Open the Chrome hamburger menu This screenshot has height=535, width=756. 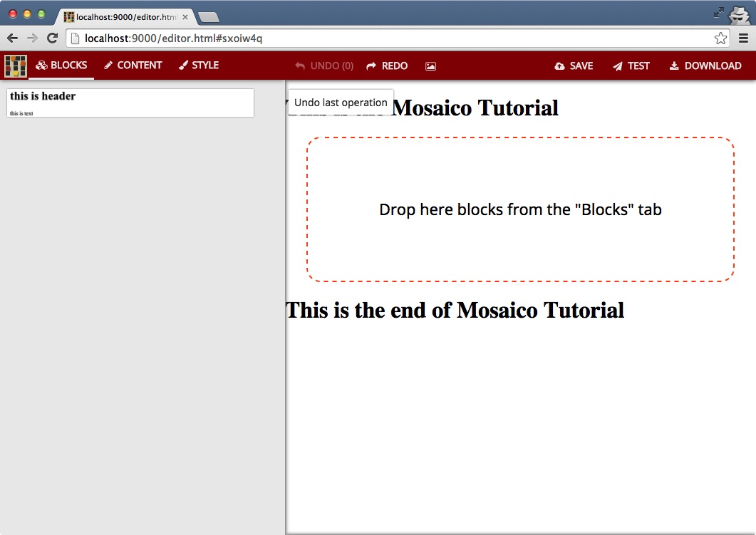click(x=744, y=38)
